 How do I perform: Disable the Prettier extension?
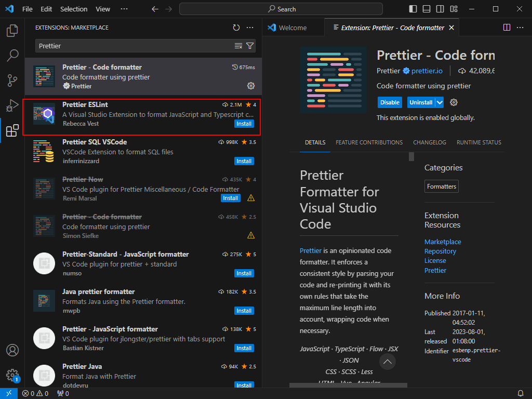tap(390, 102)
